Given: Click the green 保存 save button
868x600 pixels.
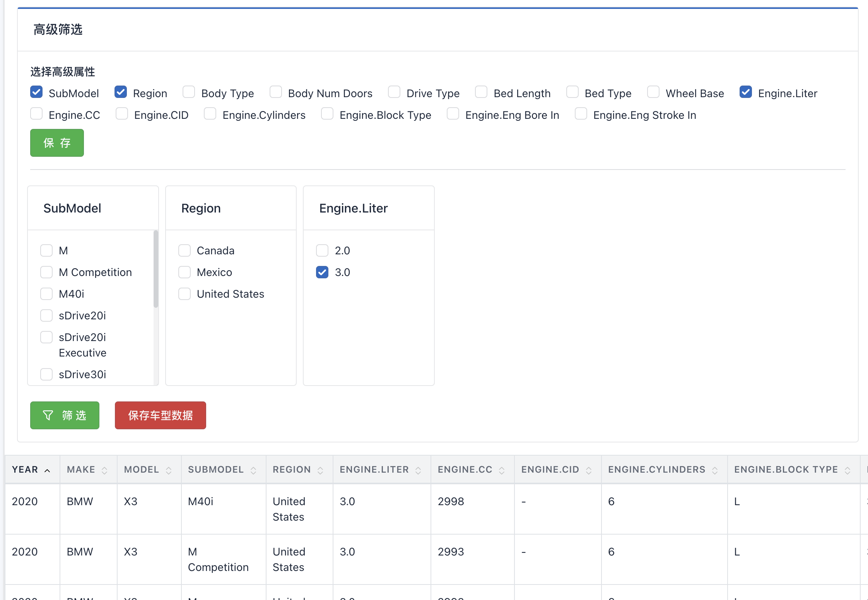Looking at the screenshot, I should [x=57, y=143].
